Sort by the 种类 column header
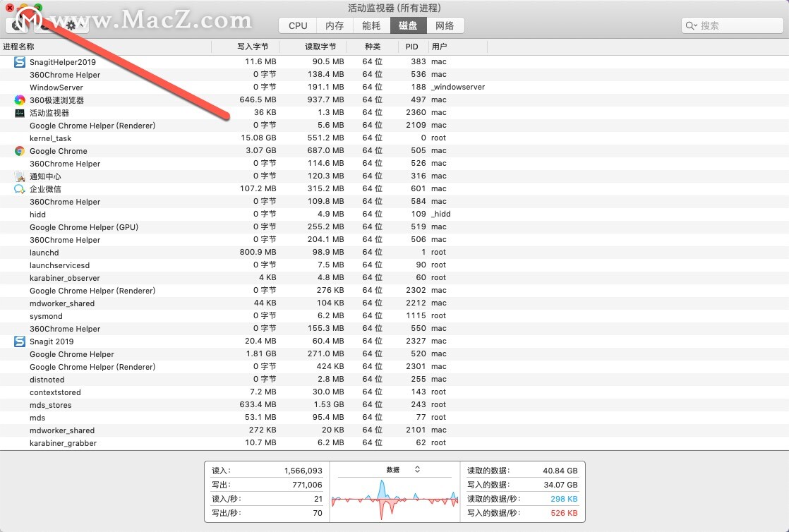Viewport: 789px width, 532px height. pyautogui.click(x=373, y=47)
